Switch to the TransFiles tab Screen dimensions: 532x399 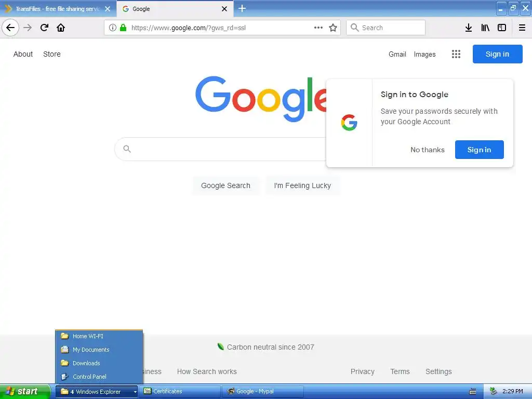click(57, 9)
